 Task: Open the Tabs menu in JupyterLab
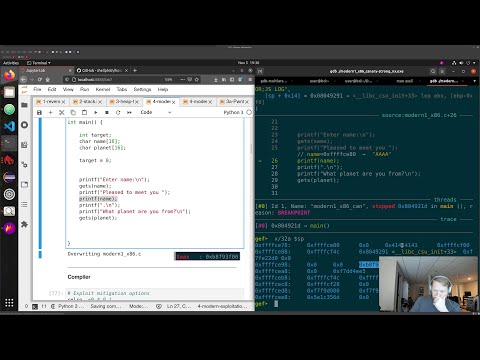point(122,89)
